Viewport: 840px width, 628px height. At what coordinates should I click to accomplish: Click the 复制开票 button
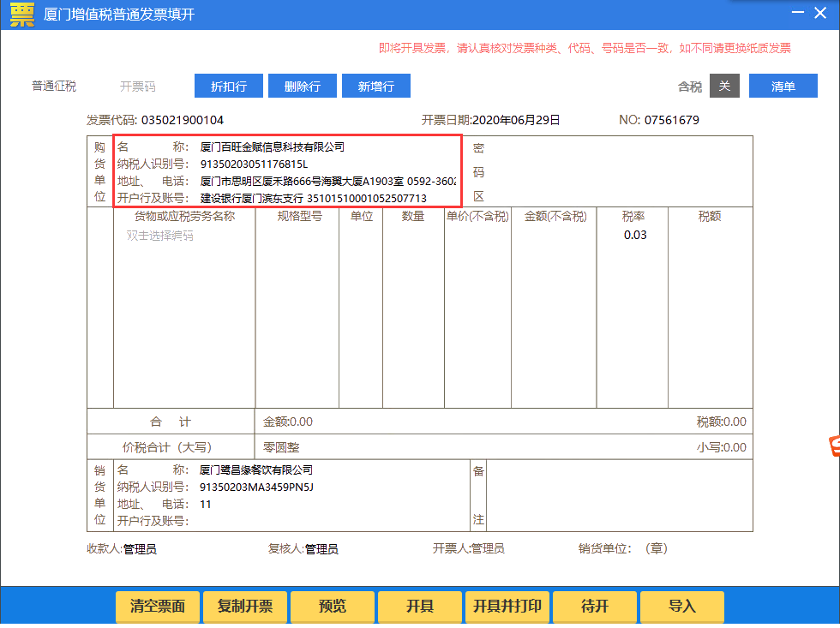tap(245, 606)
